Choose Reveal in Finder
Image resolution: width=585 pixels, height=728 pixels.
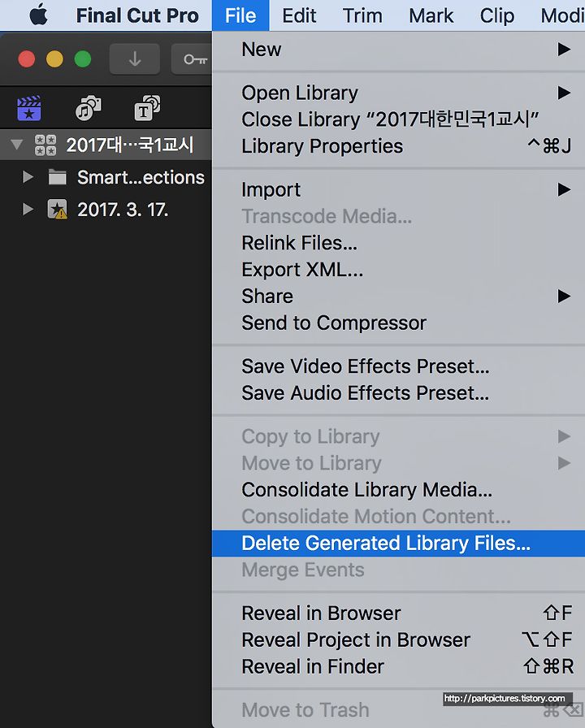398,667
